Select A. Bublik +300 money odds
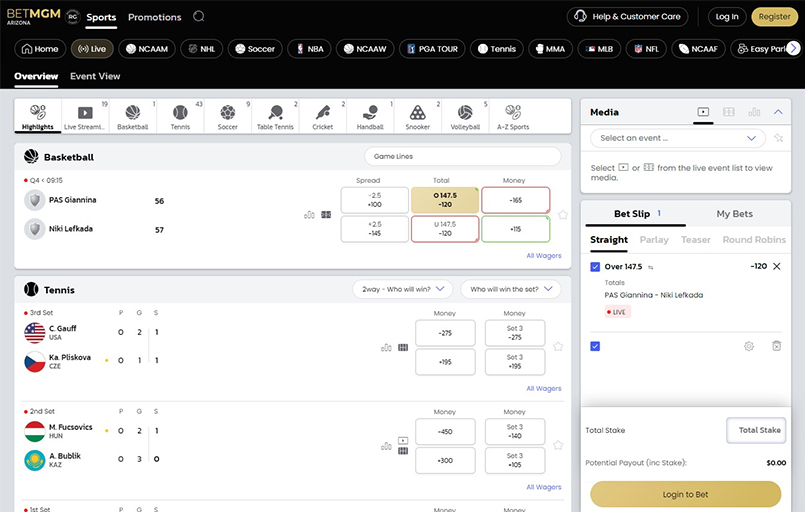This screenshot has height=512, width=805. (445, 460)
